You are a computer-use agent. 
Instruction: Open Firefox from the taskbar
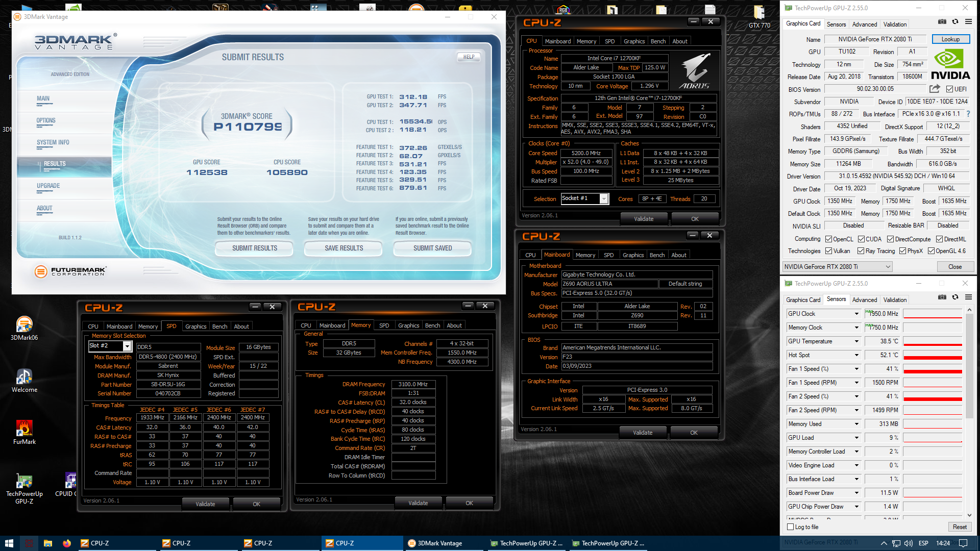click(67, 543)
